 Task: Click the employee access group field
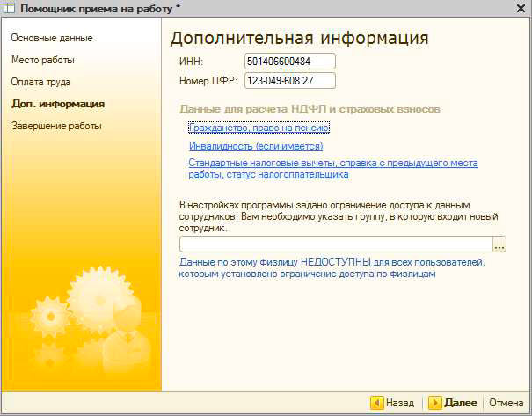pyautogui.click(x=336, y=244)
